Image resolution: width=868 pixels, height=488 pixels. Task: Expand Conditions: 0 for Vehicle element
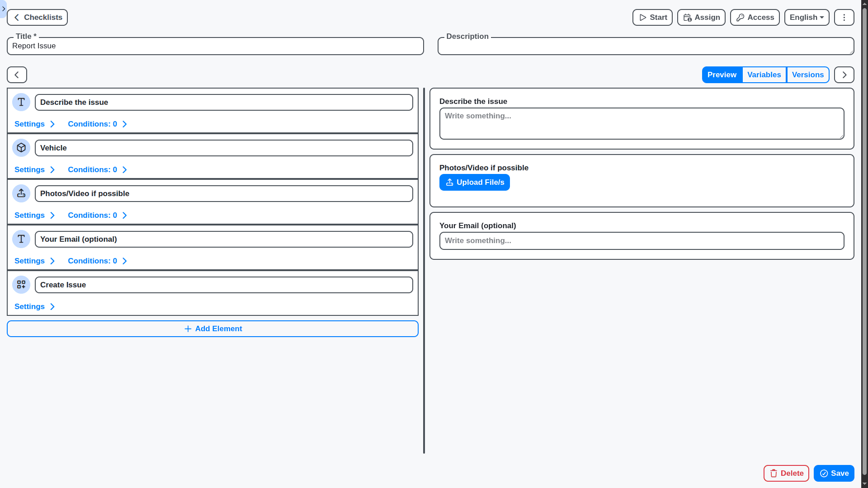(x=97, y=170)
